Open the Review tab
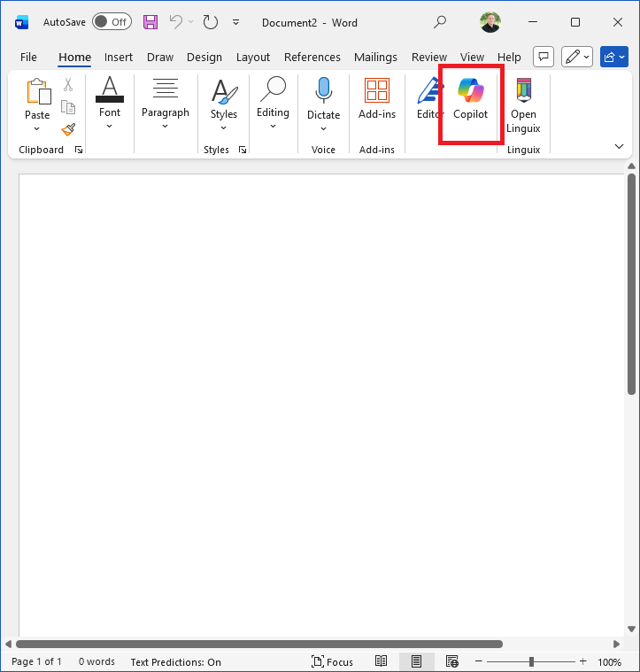 coord(428,57)
